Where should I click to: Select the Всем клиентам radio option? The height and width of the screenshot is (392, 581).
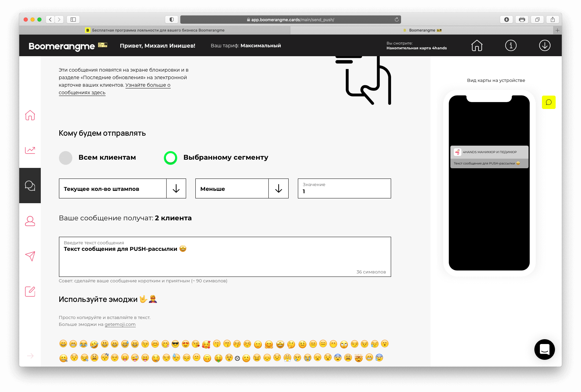tap(65, 158)
